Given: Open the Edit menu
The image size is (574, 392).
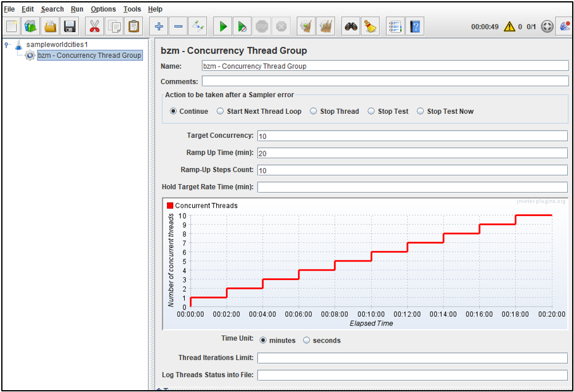Looking at the screenshot, I should point(28,9).
